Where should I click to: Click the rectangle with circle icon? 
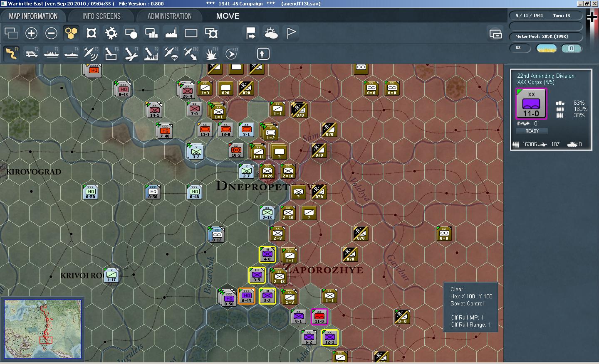point(131,33)
